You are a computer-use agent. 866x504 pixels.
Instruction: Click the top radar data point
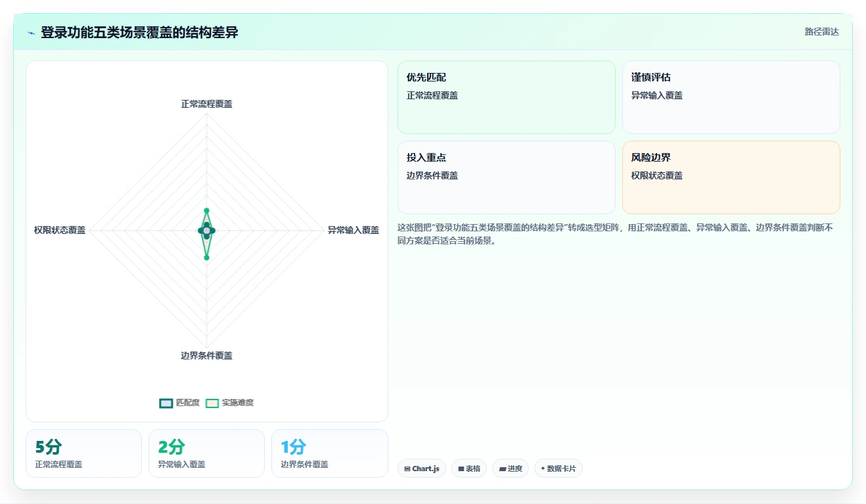(x=206, y=211)
